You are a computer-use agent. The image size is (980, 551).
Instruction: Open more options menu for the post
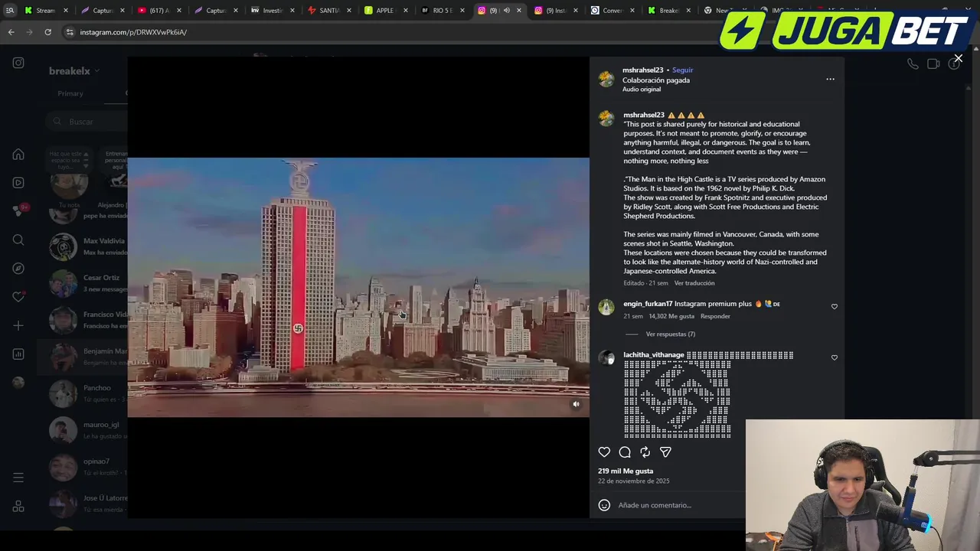[830, 79]
